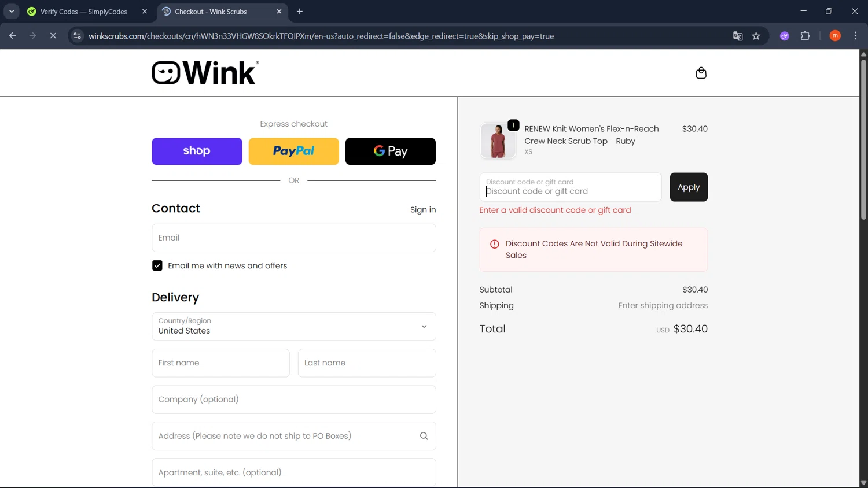Close the Checkout Wink Scrubs tab

tap(279, 12)
